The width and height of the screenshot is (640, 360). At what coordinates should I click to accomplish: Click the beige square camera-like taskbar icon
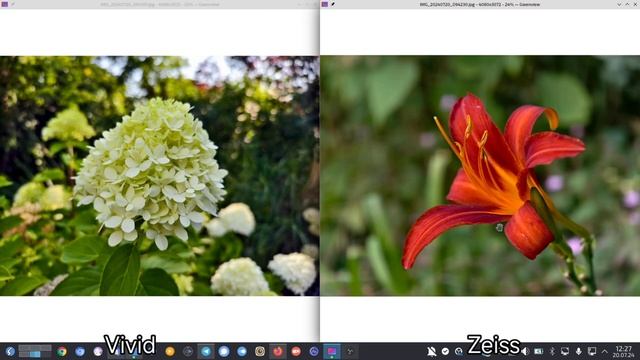[x=260, y=351]
